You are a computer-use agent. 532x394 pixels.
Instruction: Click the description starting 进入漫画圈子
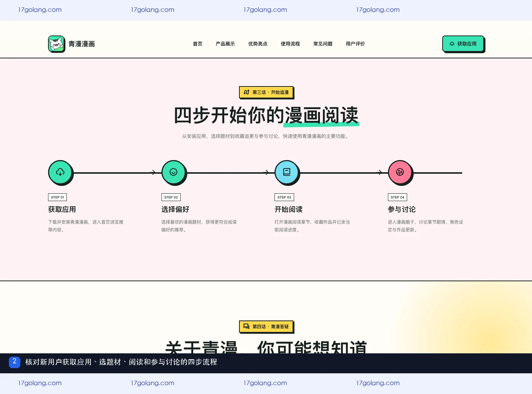[426, 226]
